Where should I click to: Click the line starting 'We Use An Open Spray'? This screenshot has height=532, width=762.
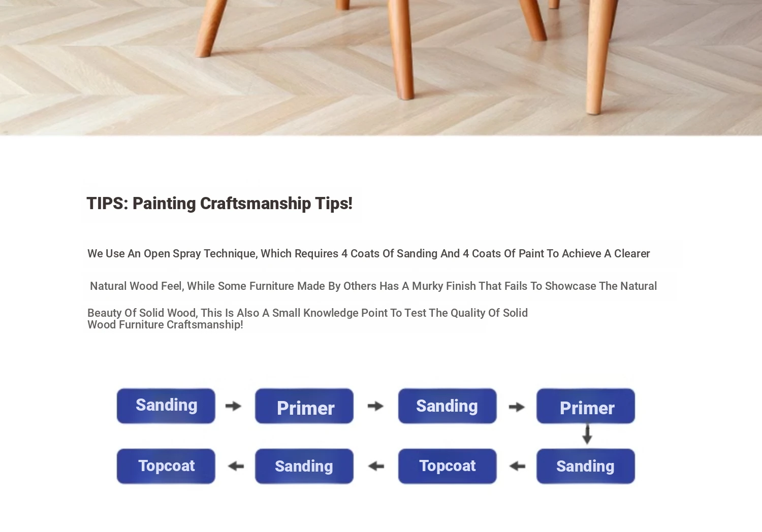(x=369, y=253)
